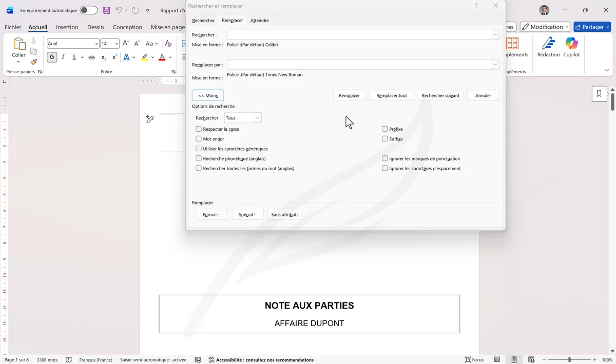This screenshot has width=616, height=364.
Task: Check the Respecter la casse box
Action: [x=199, y=129]
